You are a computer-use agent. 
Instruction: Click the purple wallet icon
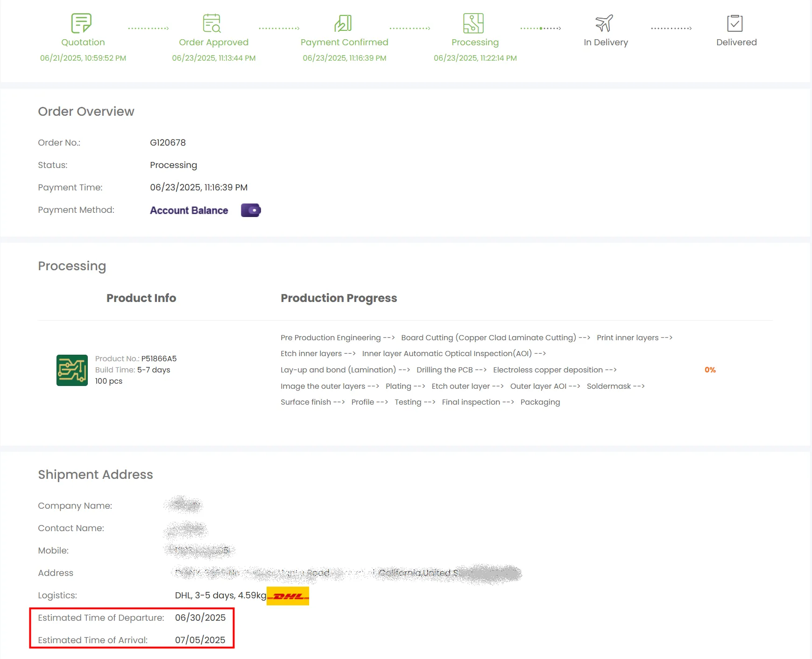[x=251, y=210]
